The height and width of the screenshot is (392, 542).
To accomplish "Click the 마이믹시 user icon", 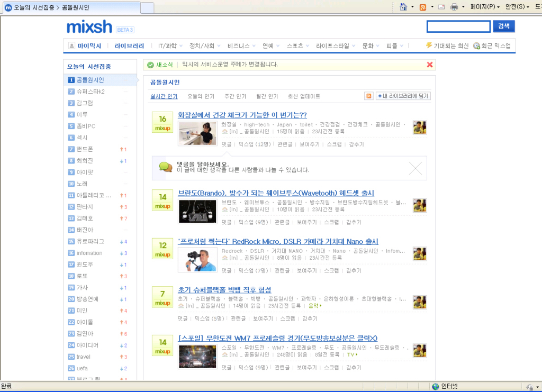I will pyautogui.click(x=71, y=45).
